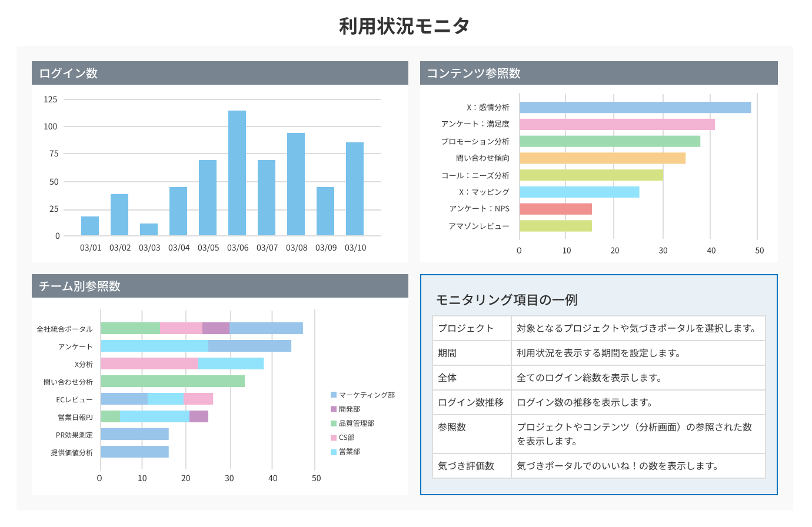Click the X分析 row label
The height and width of the screenshot is (527, 812).
tap(84, 364)
